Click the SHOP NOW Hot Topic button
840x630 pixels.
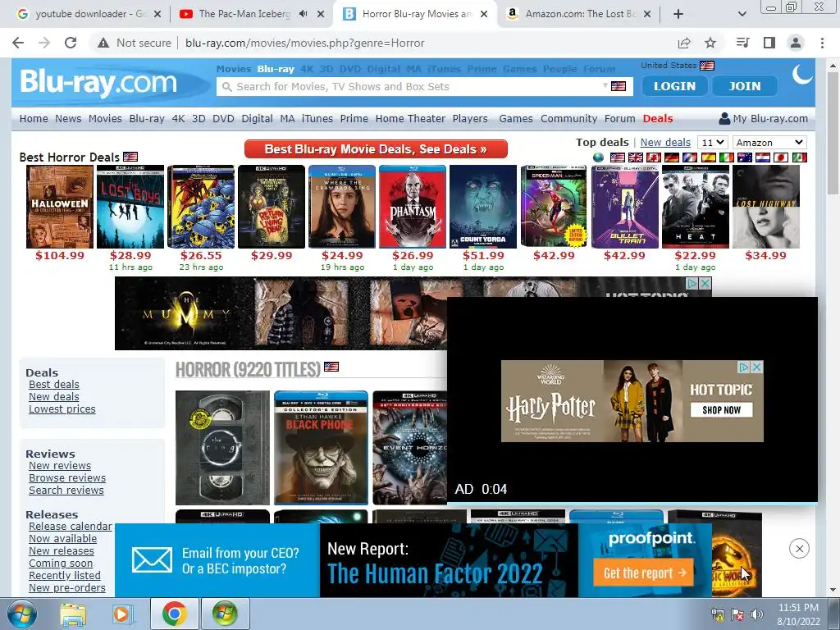click(721, 410)
